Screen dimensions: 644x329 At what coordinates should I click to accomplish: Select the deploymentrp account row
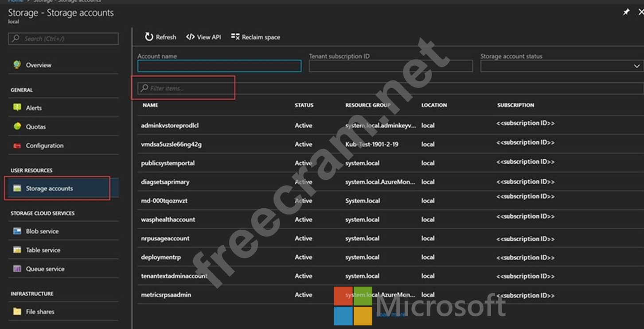(x=390, y=257)
